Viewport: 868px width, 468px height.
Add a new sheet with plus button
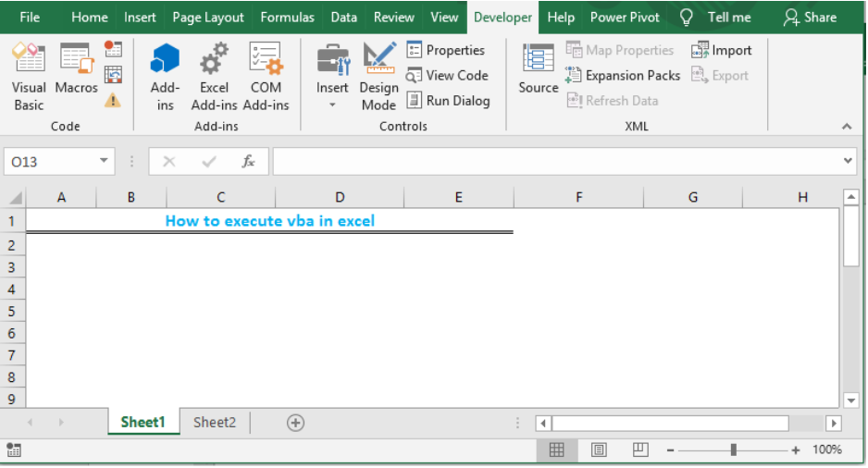[x=295, y=424]
